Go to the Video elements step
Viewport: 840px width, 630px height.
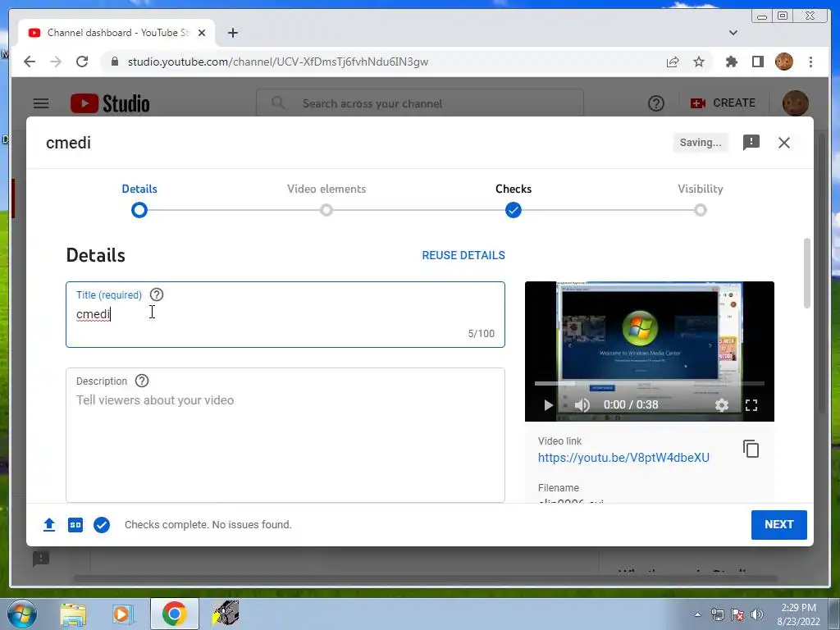click(x=326, y=189)
